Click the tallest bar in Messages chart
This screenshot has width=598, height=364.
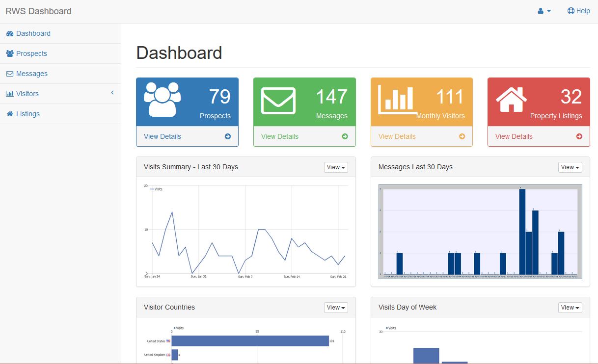click(522, 232)
